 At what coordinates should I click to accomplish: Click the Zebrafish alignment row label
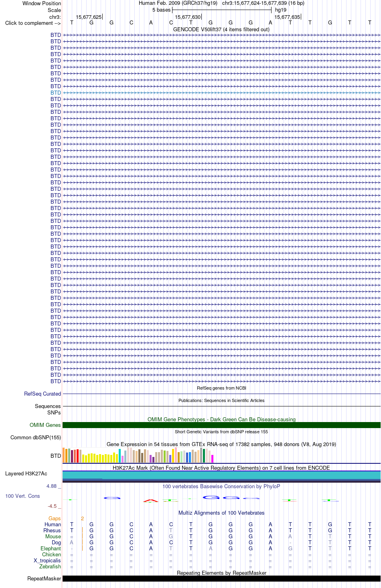[x=50, y=566]
